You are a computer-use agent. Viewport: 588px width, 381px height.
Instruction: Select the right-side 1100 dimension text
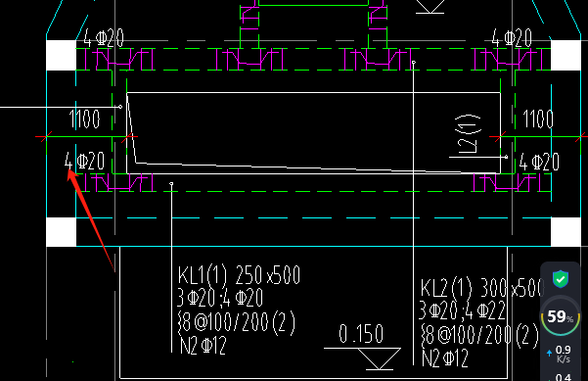tap(538, 119)
